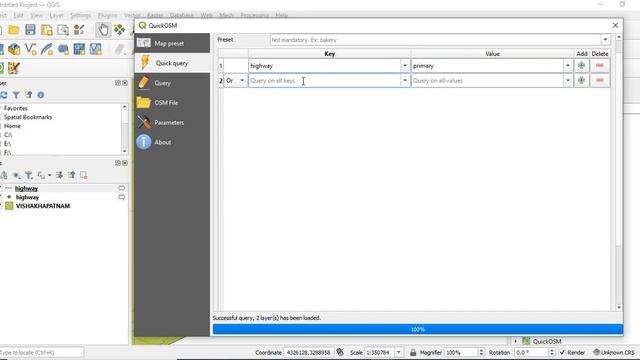Toggle indicator on the highway point layer
This screenshot has width=640, height=360.
point(122,197)
